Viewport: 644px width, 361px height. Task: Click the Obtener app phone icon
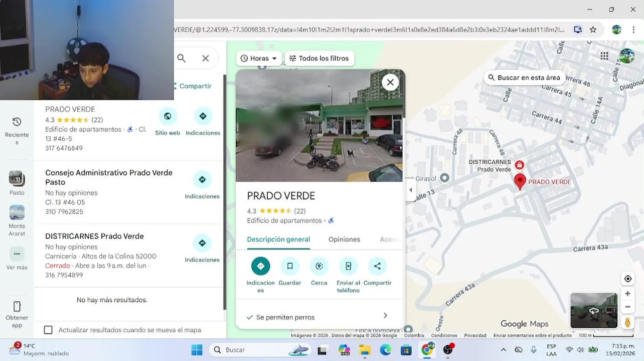17,306
